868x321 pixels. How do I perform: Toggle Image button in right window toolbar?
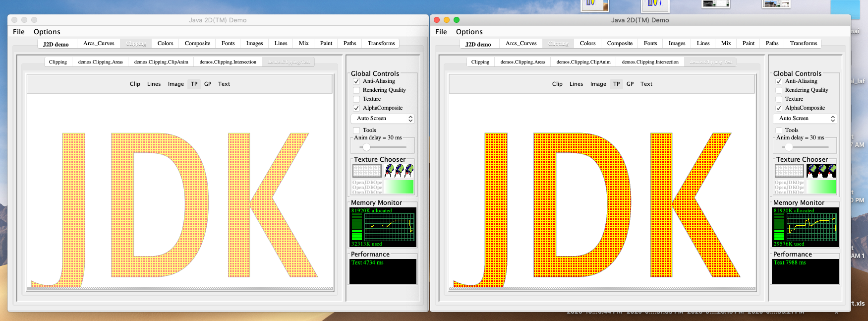(598, 84)
